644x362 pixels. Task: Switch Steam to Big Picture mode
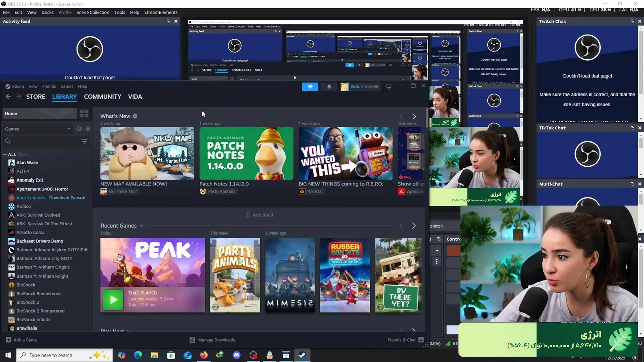pyautogui.click(x=389, y=86)
